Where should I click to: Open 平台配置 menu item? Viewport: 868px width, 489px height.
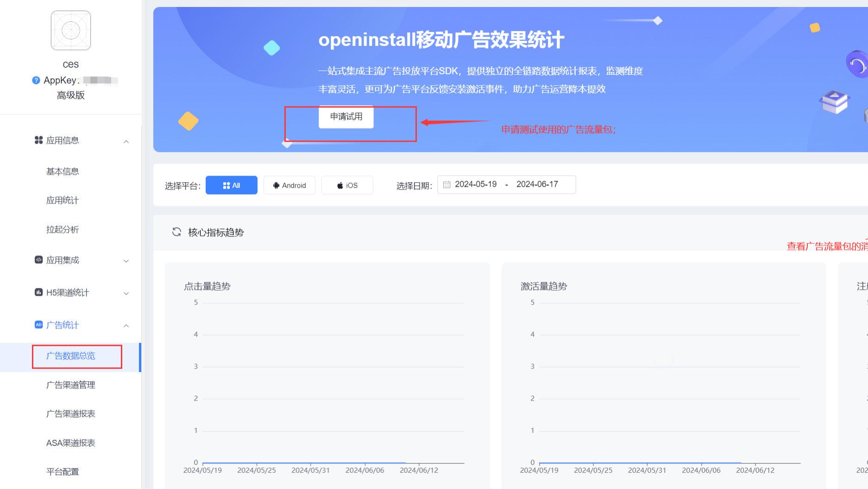pyautogui.click(x=63, y=471)
